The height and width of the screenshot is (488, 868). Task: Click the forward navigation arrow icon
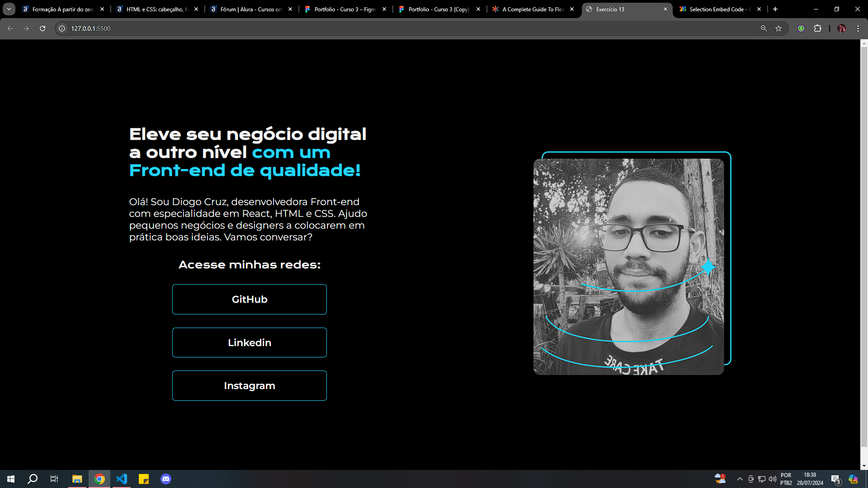click(26, 28)
